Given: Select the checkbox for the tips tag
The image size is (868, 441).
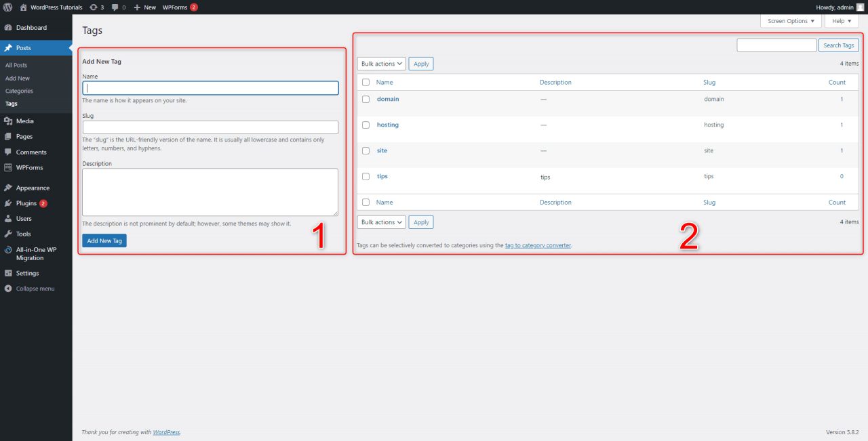Looking at the screenshot, I should tap(366, 176).
